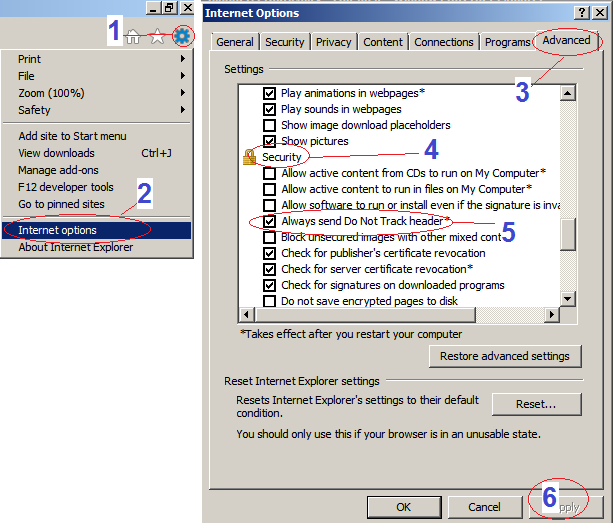Restore down the browser window
613x523 pixels.
point(170,8)
